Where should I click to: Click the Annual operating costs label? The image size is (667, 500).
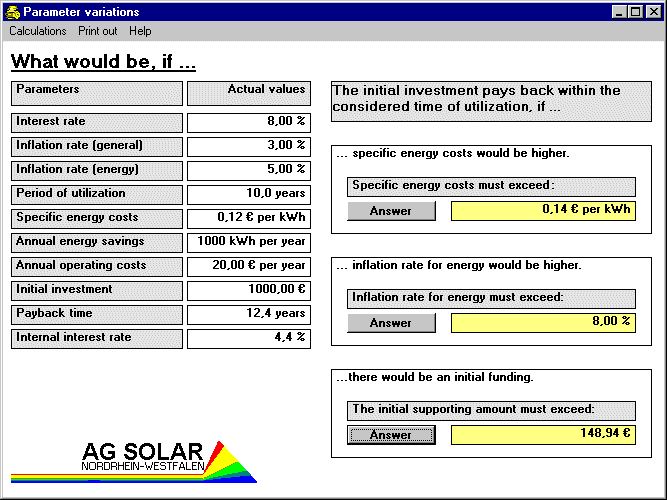(x=97, y=266)
